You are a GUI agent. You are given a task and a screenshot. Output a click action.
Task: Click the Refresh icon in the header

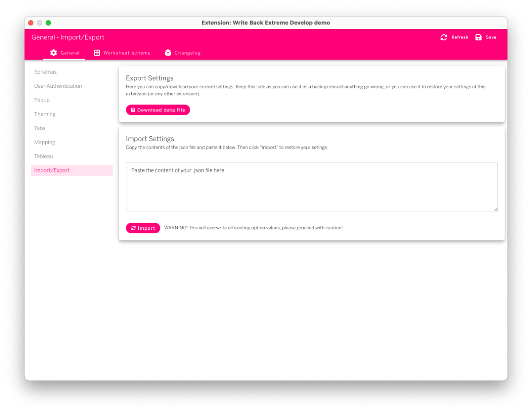point(444,37)
